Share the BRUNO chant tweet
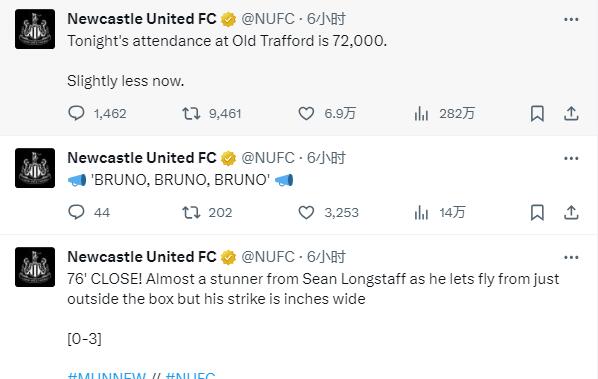Viewport: 598px width, 379px height. 571,212
